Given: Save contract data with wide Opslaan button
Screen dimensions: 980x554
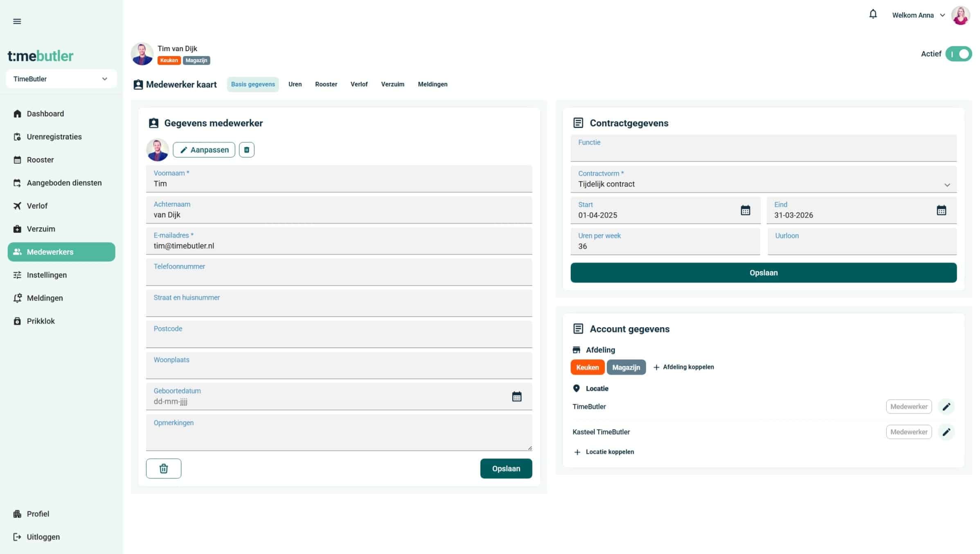Looking at the screenshot, I should pos(763,273).
